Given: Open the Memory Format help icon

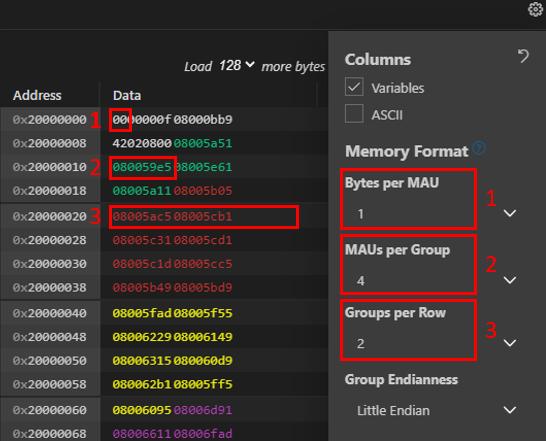Looking at the screenshot, I should pos(479,148).
